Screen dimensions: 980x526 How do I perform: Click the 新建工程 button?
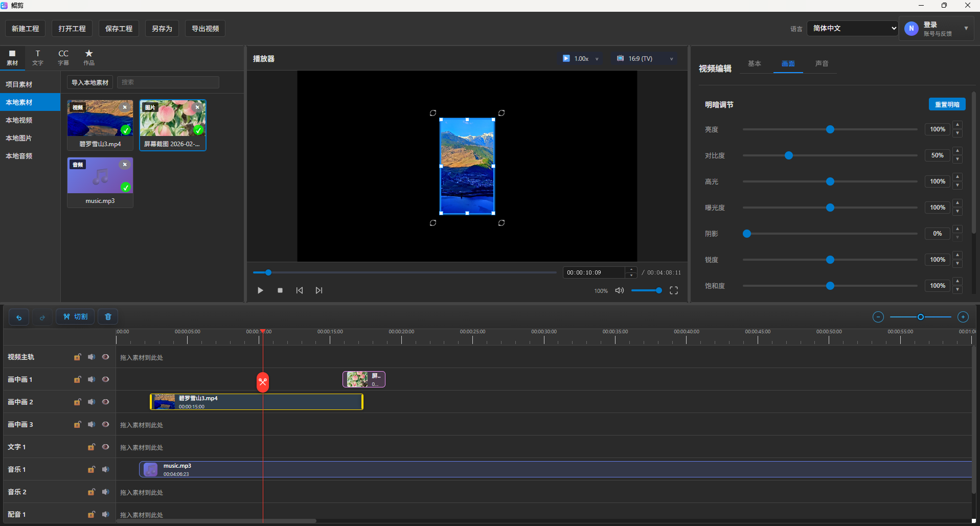(26, 29)
